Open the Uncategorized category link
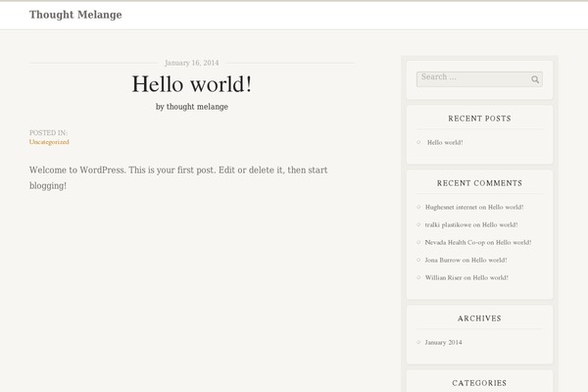 49,142
